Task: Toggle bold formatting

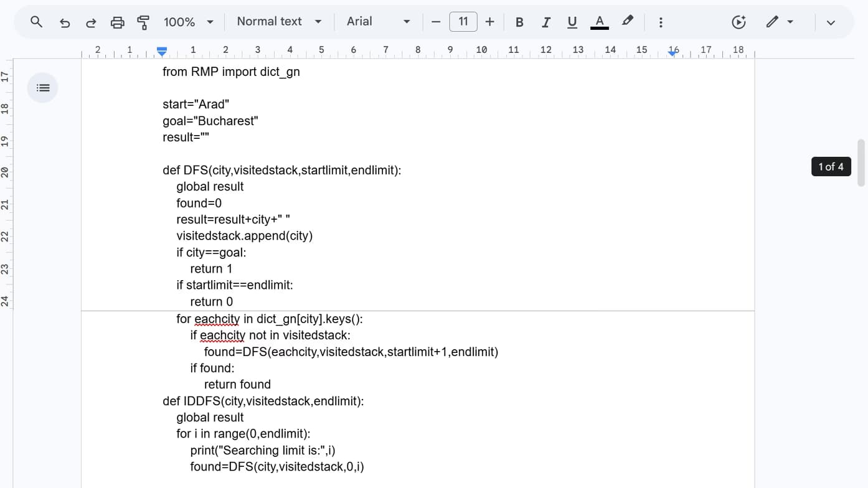Action: [x=519, y=22]
